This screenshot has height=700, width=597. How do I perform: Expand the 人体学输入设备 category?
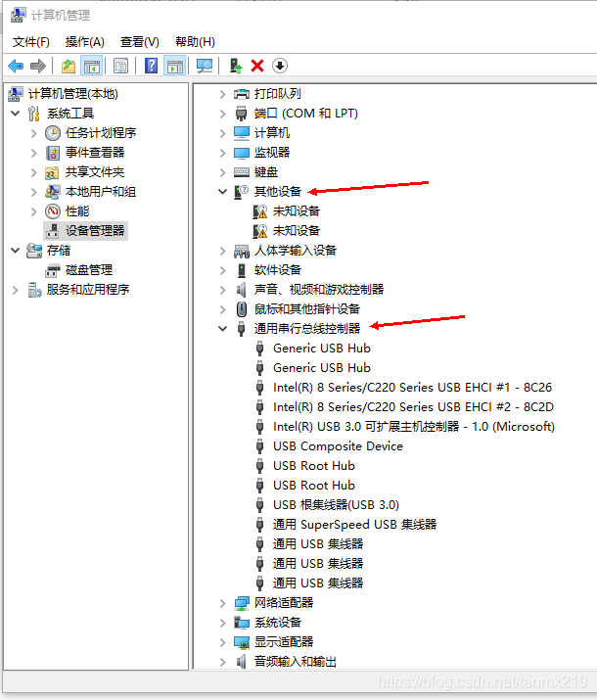pos(222,251)
